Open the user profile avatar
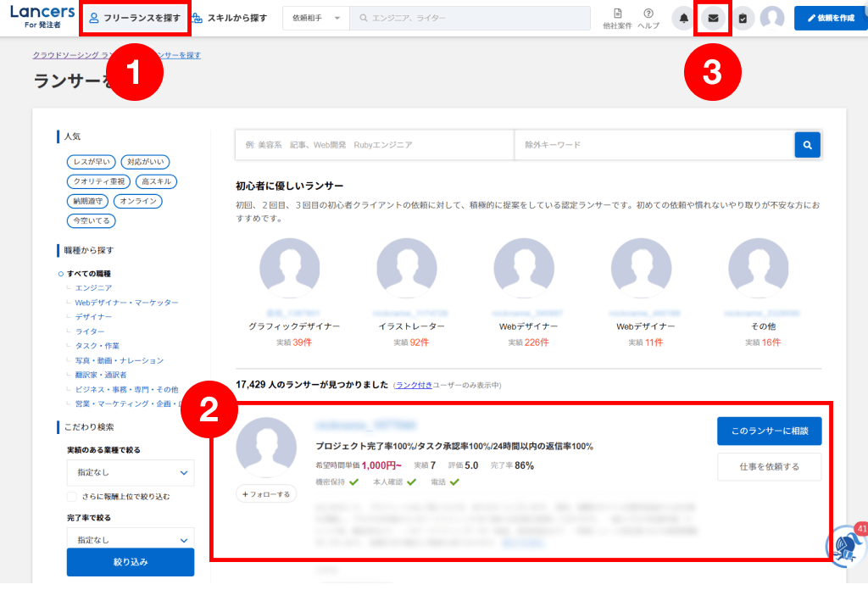The height and width of the screenshot is (590, 868). (x=772, y=19)
